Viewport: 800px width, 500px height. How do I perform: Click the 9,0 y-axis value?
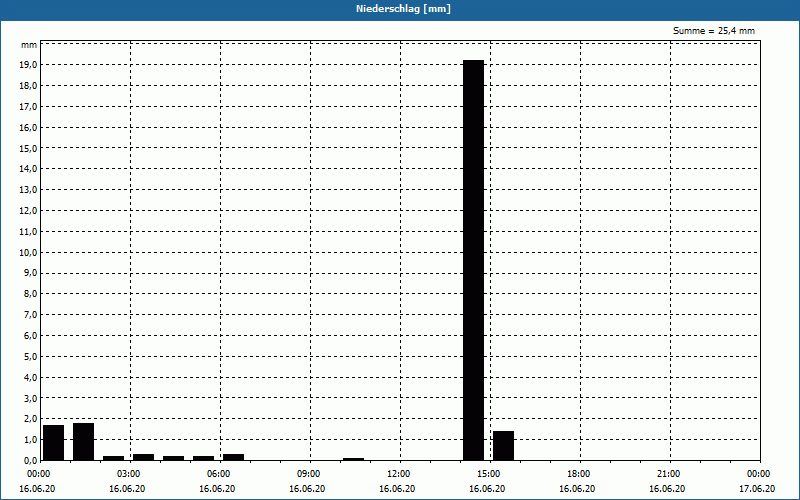31,273
